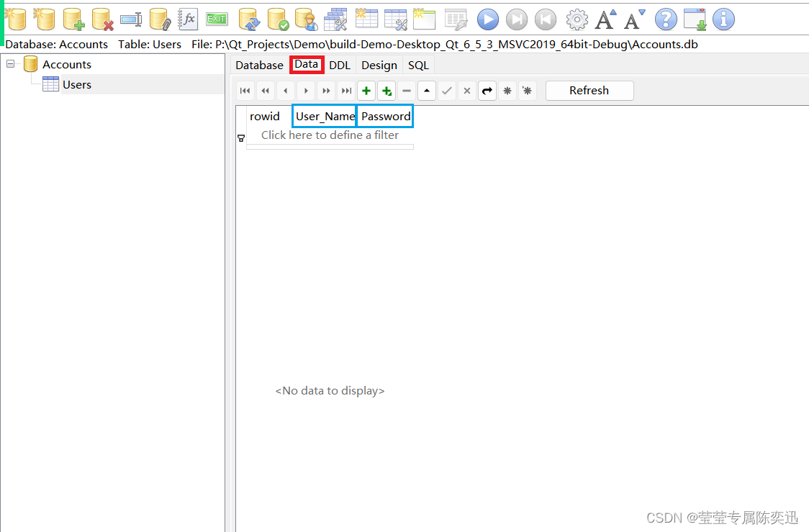This screenshot has width=809, height=532.
Task: Insert a record with the plain green plus
Action: pos(366,91)
